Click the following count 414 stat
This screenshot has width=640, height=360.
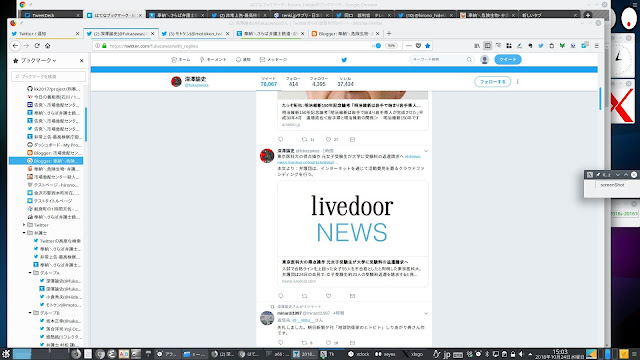pyautogui.click(x=293, y=81)
